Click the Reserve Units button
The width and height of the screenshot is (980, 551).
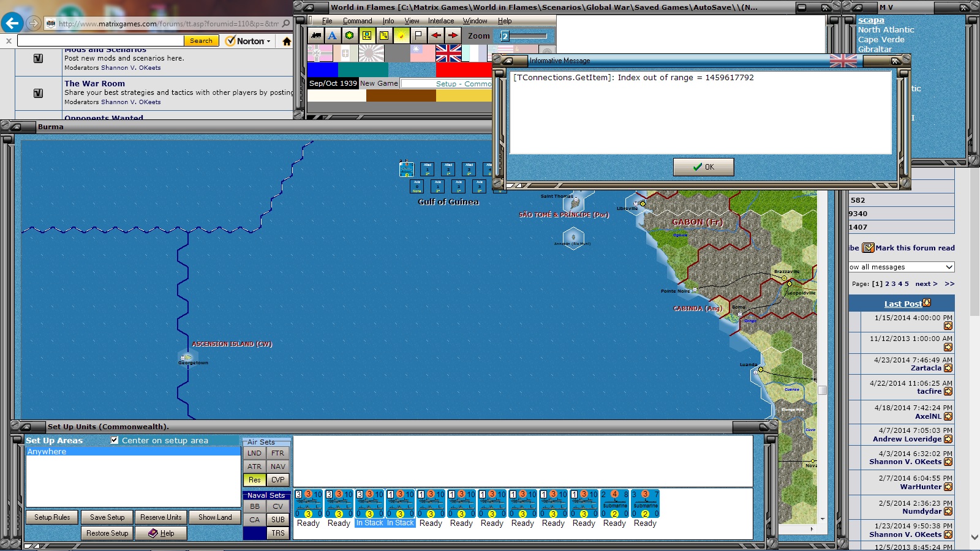click(161, 517)
